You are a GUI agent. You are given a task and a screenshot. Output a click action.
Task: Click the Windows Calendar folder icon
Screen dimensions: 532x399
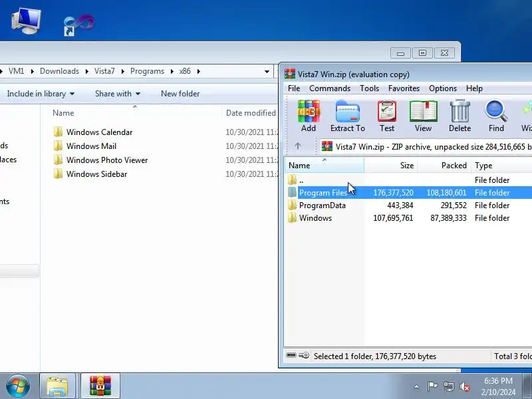tap(58, 132)
